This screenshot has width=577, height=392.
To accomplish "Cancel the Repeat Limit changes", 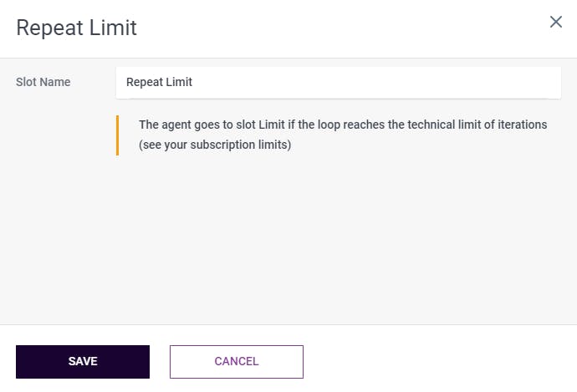I will pyautogui.click(x=237, y=362).
